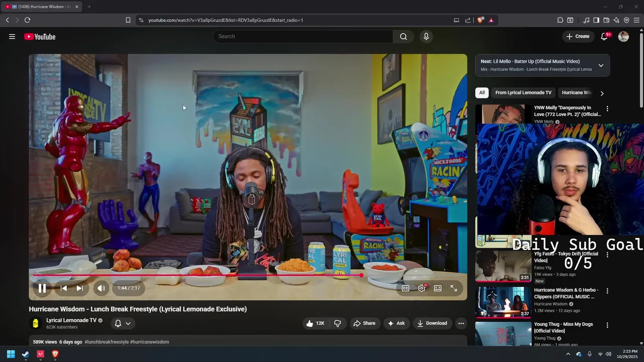Visit the Lyrical Lemonade TV channel name
Viewport: 644px width, 362px height.
coord(71,320)
